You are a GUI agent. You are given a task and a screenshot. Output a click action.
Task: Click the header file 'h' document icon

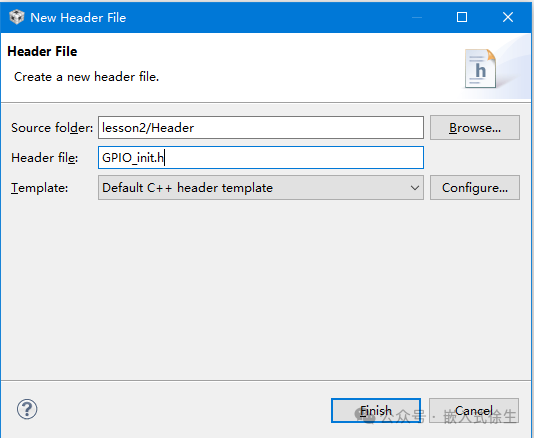(x=480, y=68)
